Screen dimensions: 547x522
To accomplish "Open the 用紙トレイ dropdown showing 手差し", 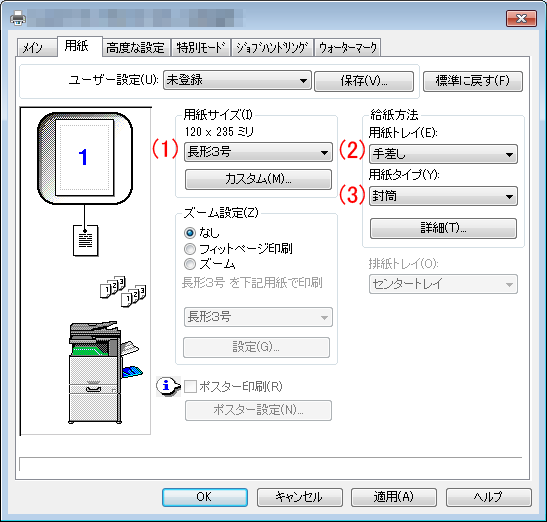I will tap(443, 154).
